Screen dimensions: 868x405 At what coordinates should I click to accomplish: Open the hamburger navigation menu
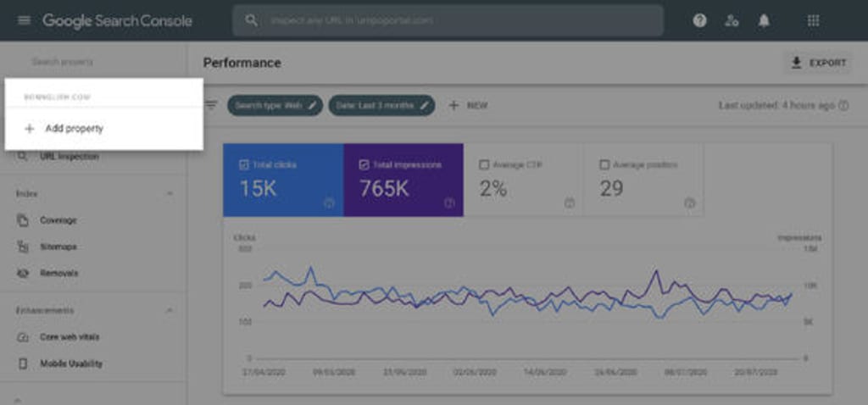point(24,20)
